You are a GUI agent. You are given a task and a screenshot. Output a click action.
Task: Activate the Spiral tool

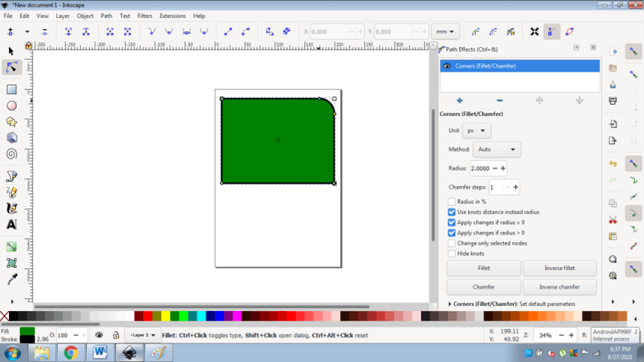pyautogui.click(x=11, y=154)
